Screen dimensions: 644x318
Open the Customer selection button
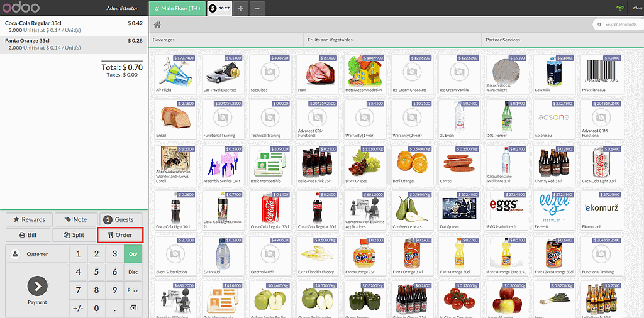[x=37, y=255]
